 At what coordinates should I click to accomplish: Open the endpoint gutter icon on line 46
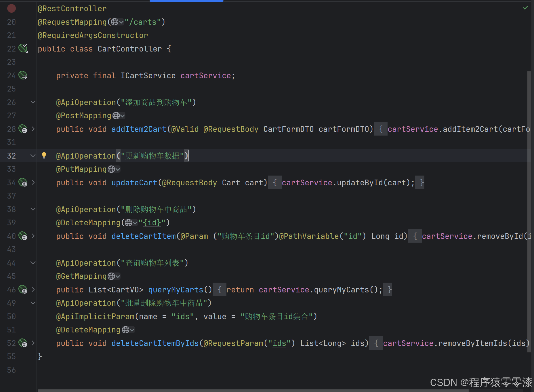[x=23, y=290]
